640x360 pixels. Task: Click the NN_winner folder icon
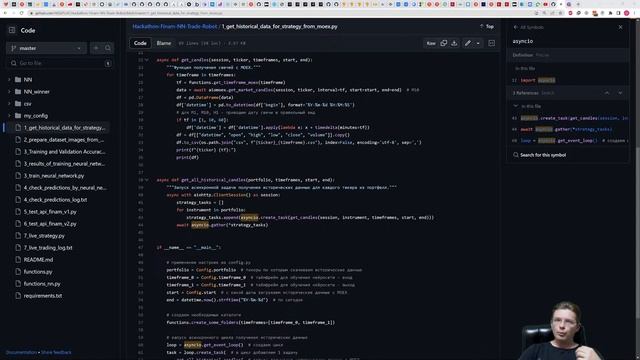(x=18, y=91)
